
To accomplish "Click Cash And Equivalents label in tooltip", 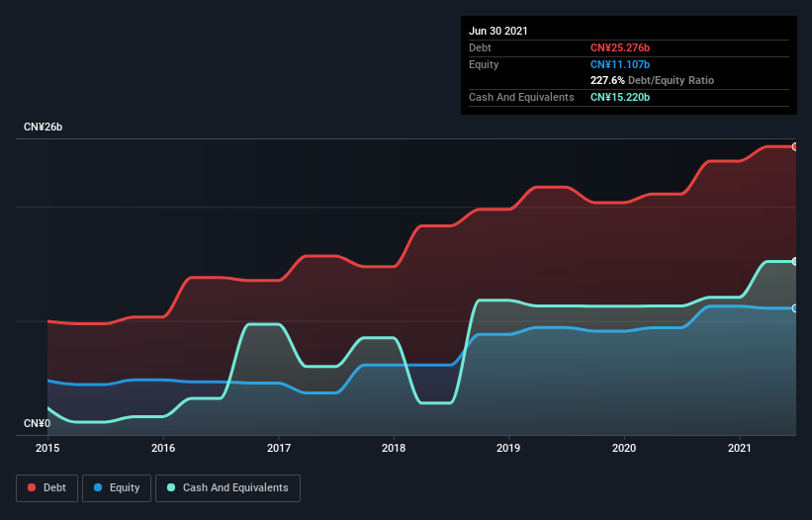I will point(521,97).
